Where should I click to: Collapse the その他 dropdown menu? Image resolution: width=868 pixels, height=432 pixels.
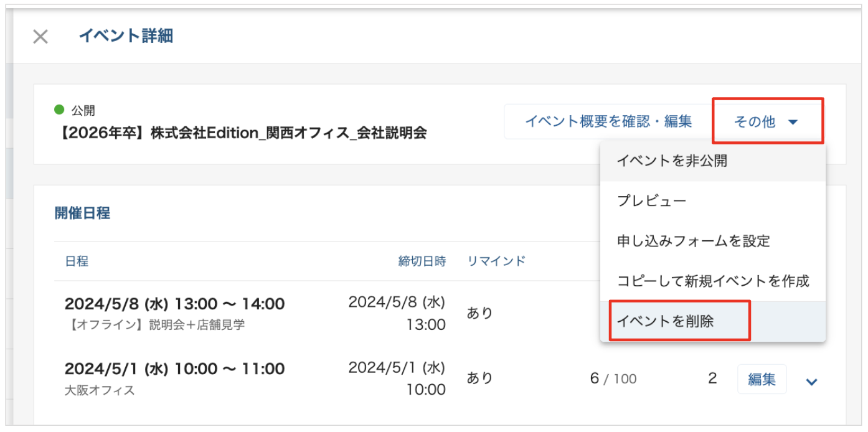pos(767,121)
